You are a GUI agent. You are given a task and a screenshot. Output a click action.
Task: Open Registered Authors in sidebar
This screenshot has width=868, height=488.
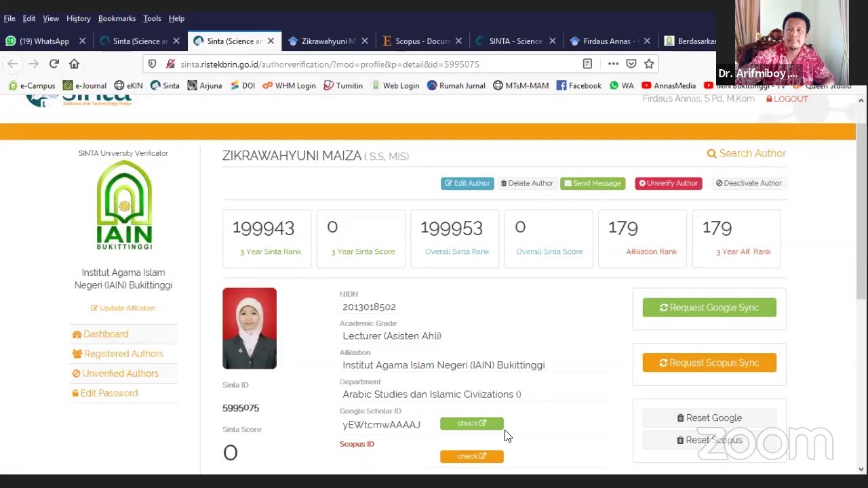(x=117, y=354)
